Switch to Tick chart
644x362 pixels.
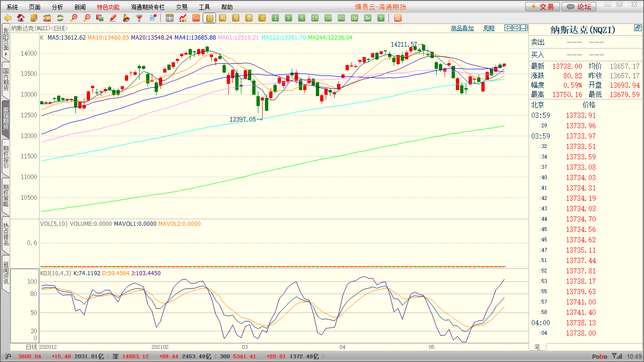(x=196, y=18)
